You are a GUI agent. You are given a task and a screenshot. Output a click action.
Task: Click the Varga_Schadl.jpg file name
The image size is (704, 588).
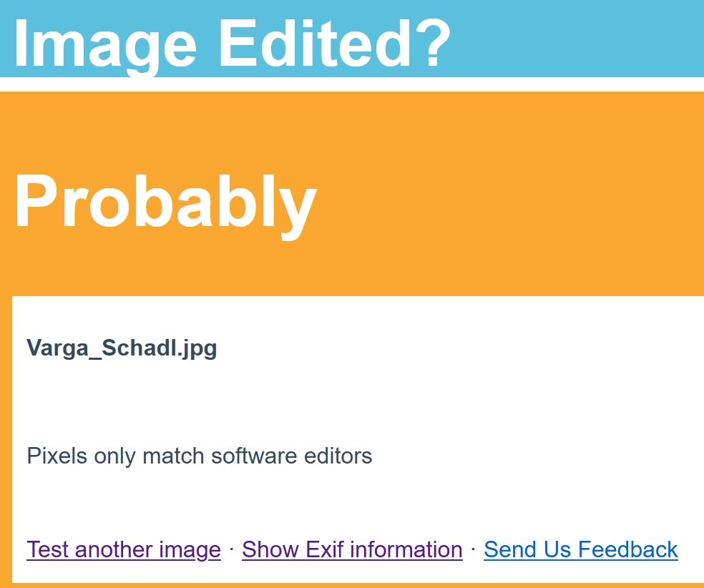tap(122, 348)
